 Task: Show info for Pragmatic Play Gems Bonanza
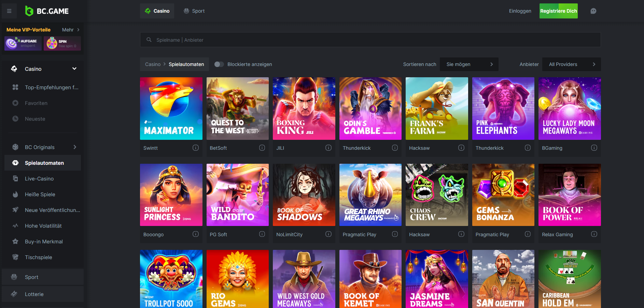pos(528,234)
